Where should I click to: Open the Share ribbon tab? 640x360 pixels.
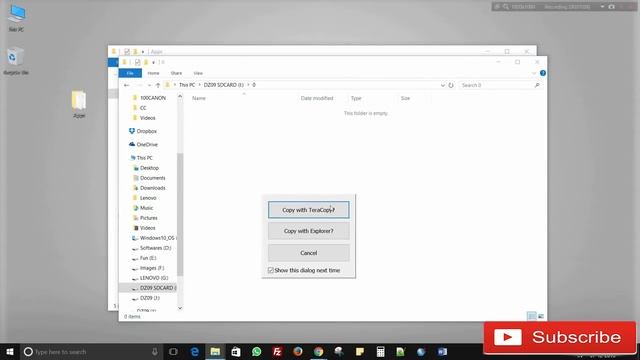point(176,73)
